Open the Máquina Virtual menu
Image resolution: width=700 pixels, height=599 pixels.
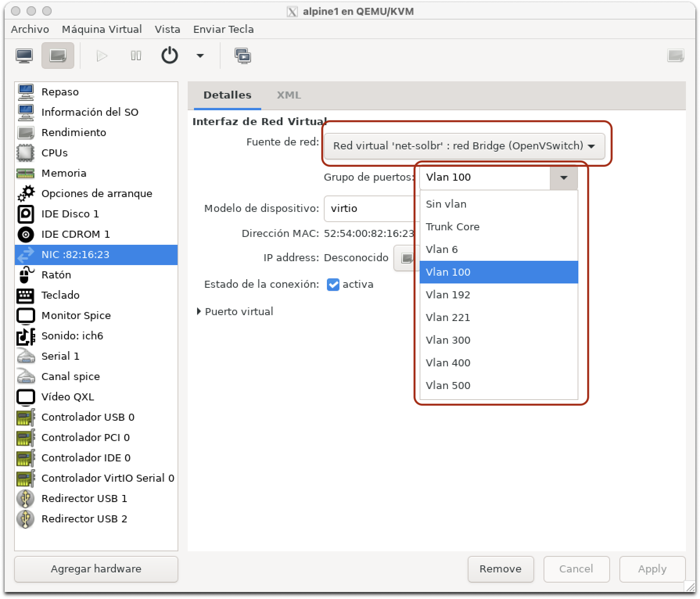click(x=102, y=29)
